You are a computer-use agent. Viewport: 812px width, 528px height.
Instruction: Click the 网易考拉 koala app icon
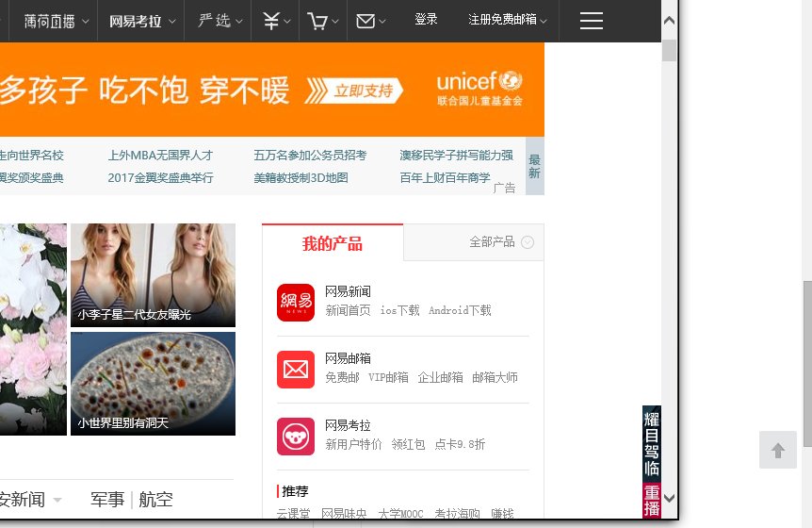point(296,437)
